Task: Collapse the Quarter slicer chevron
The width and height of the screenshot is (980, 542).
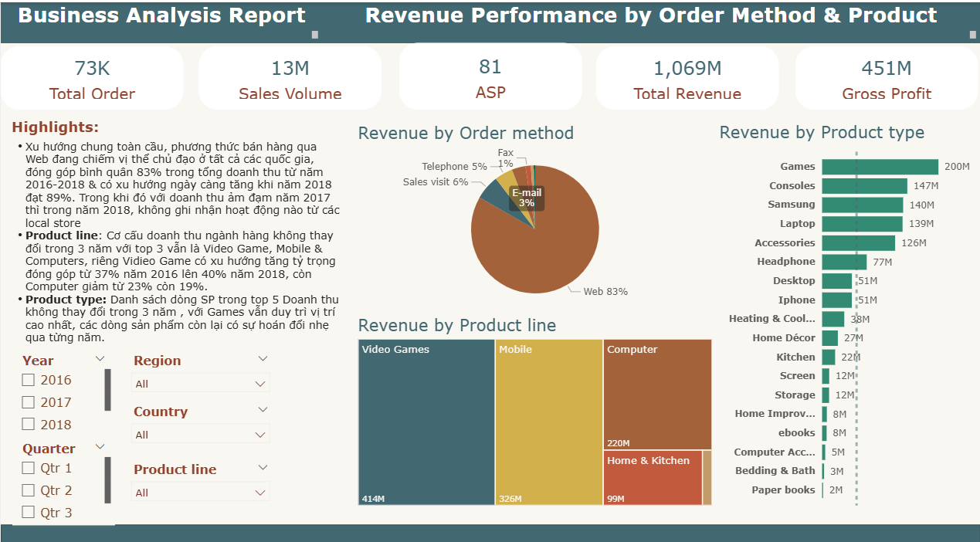Action: (x=100, y=447)
